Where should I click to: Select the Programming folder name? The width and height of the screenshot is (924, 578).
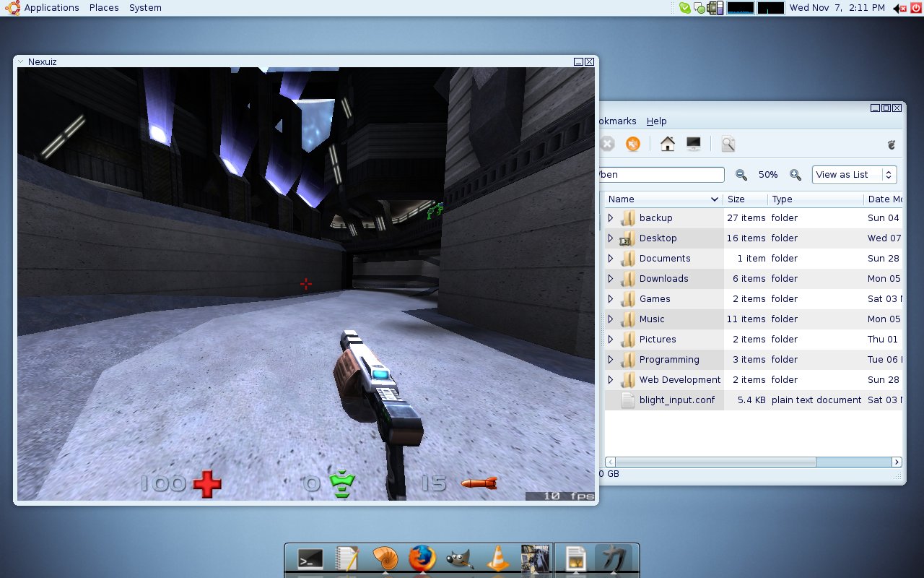point(669,359)
